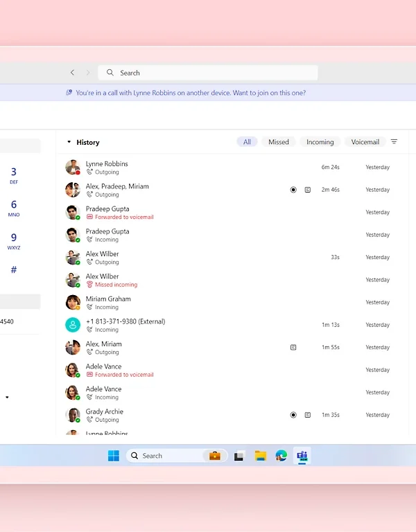Select the Incoming filter tab
Viewport: 416px width, 532px height.
click(x=320, y=142)
